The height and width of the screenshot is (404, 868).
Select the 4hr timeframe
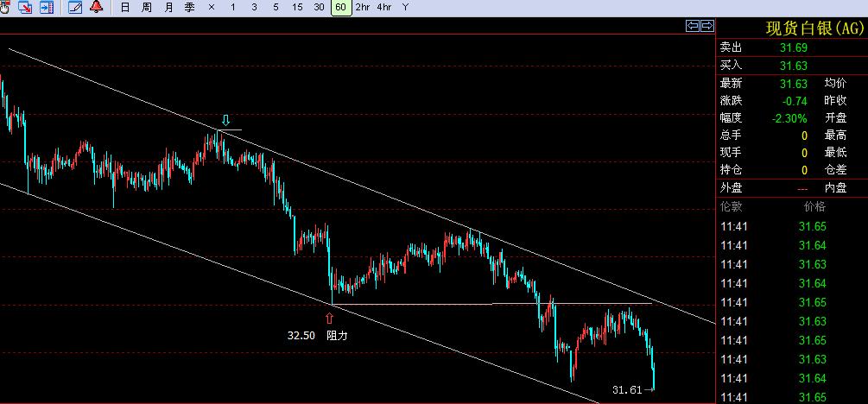coord(384,7)
